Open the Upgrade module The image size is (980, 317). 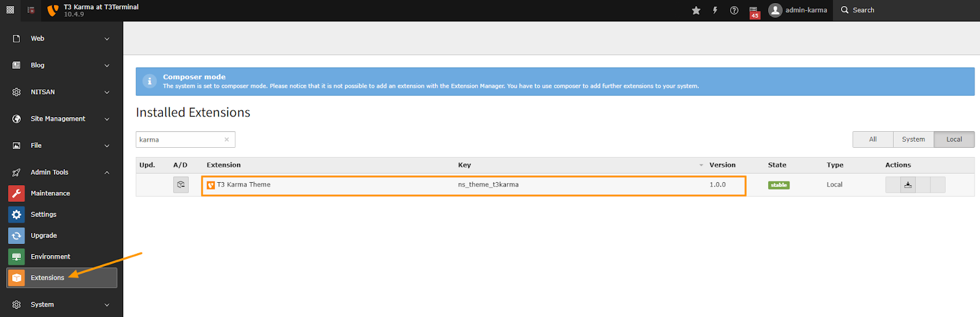(62, 235)
